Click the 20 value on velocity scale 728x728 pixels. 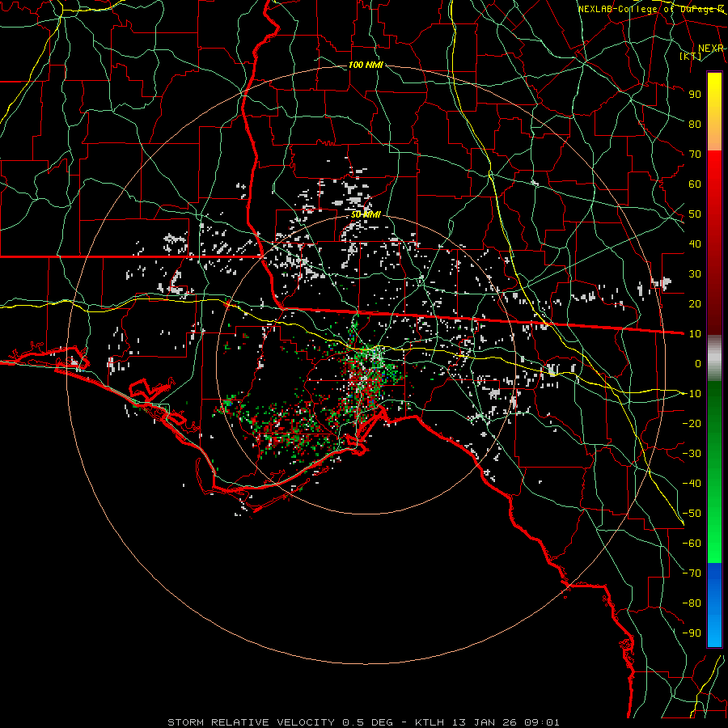(x=695, y=304)
